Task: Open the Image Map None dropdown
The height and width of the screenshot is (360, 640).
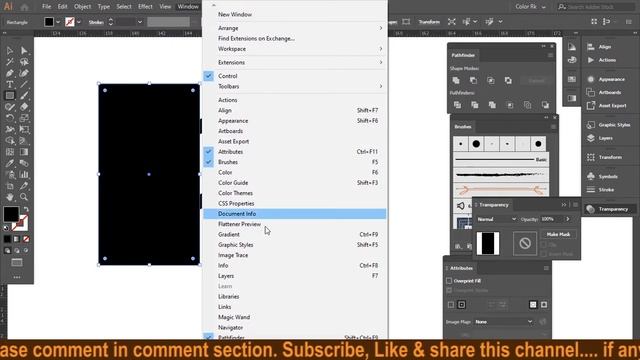Action: tap(504, 322)
